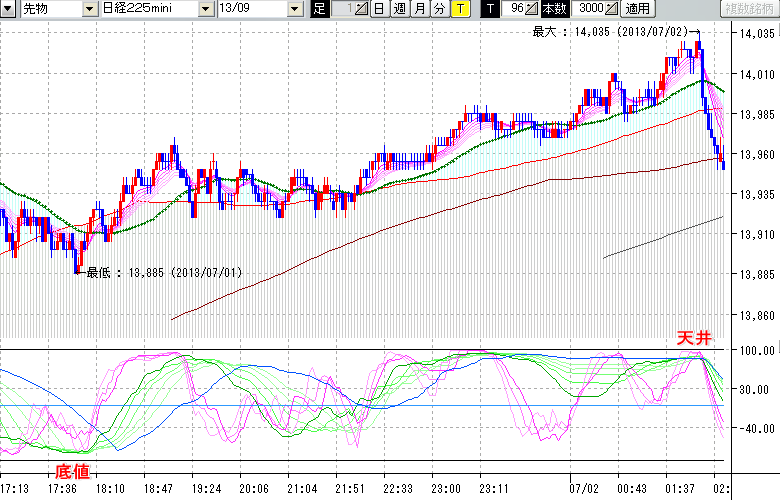Click the yellow T tick button
Viewport: 780px width, 500px height.
coord(459,9)
